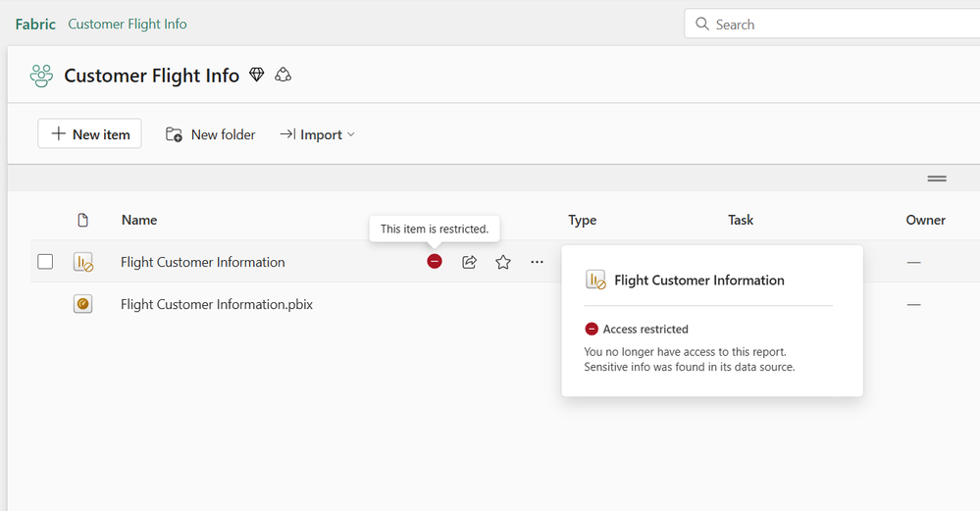Click the premium diamond icon
Screen dimensions: 980x511
(x=257, y=75)
